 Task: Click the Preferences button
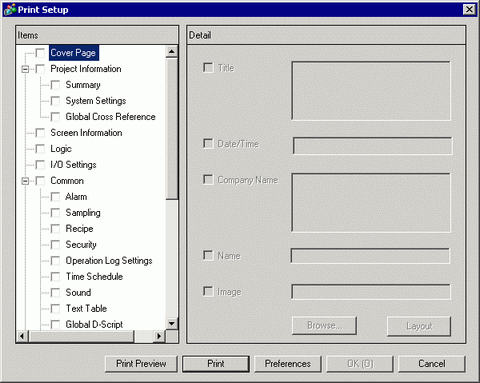(x=288, y=364)
